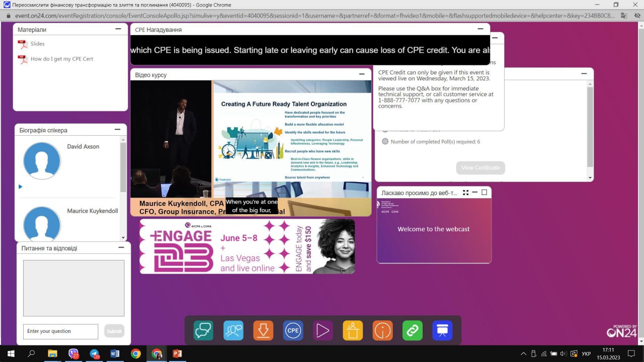Open Windows Start menu
The width and height of the screenshot is (644, 362).
(x=11, y=353)
